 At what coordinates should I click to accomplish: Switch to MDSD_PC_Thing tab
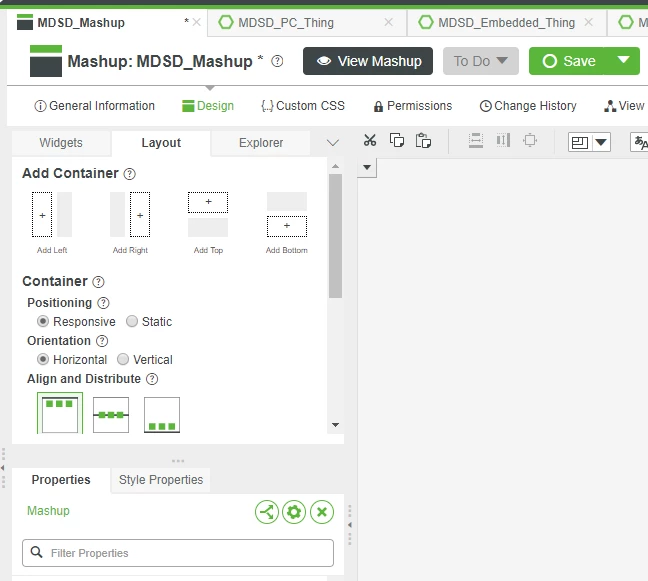(286, 23)
